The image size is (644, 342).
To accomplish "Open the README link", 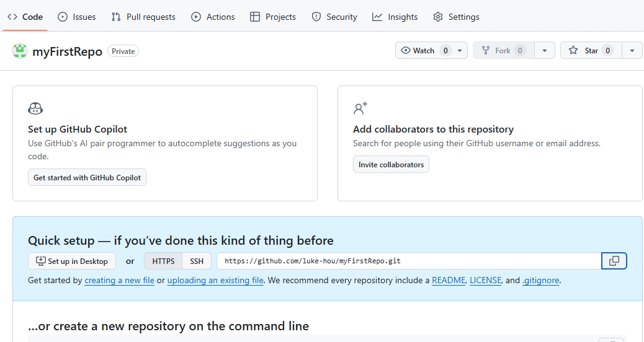I will (x=449, y=281).
